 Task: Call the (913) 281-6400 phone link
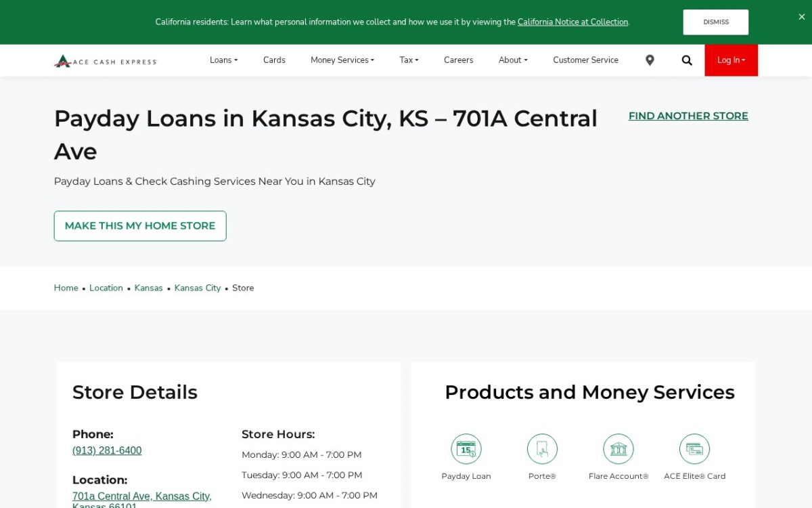click(107, 450)
